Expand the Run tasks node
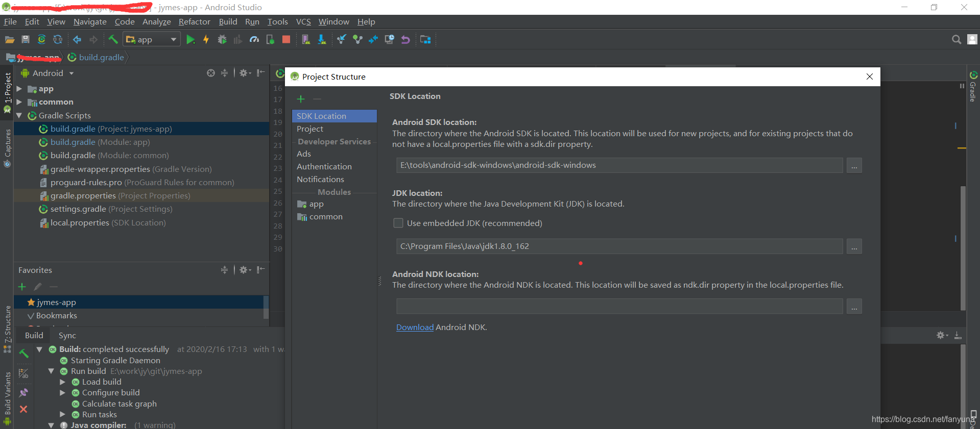Viewport: 980px width, 429px height. click(62, 415)
